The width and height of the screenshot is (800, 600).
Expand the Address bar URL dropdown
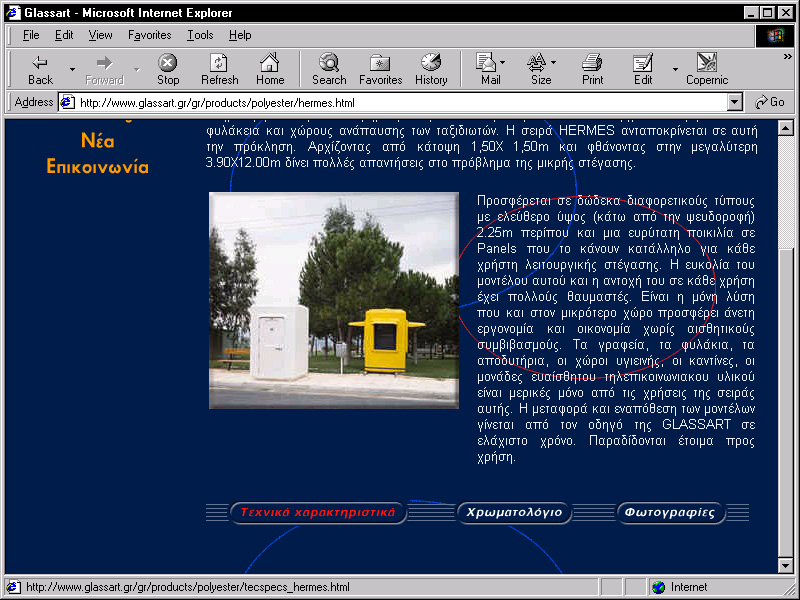pos(734,103)
